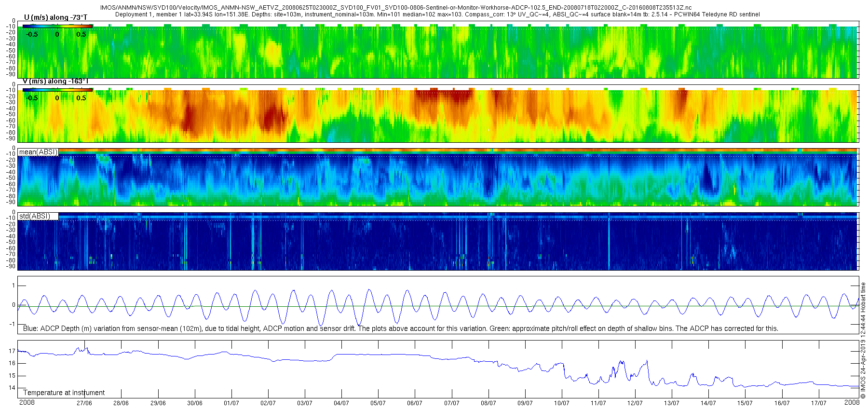868x410 pixels.
Task: Click the '-90' depth tick in the mean(ABSI) panel
Action: pyautogui.click(x=11, y=202)
